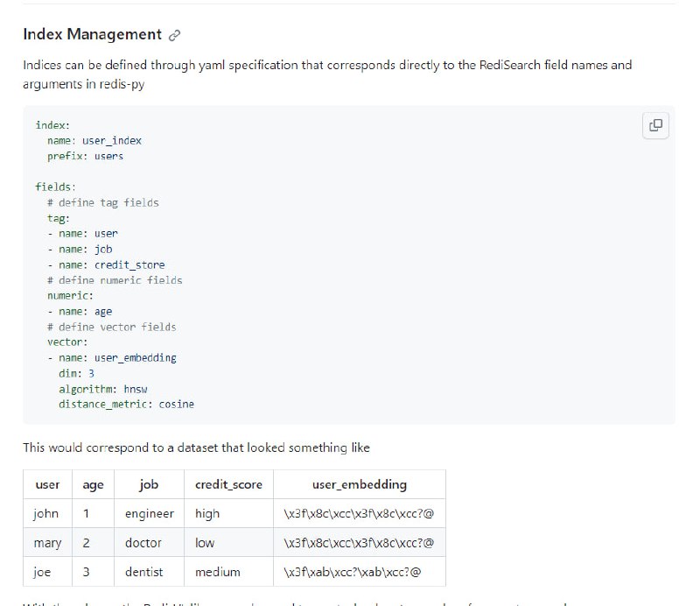Click the engineer cell for john

pos(149,514)
